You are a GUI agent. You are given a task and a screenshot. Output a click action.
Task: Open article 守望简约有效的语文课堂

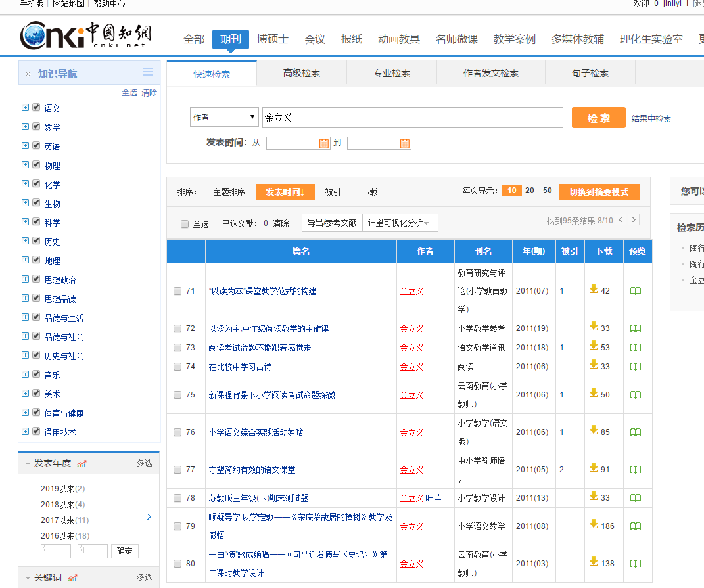pos(252,470)
